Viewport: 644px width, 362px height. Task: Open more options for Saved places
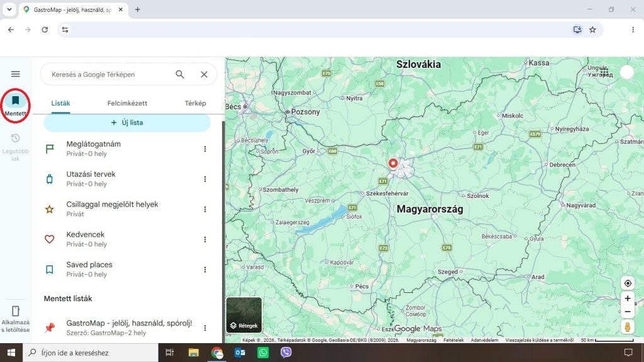click(x=205, y=270)
